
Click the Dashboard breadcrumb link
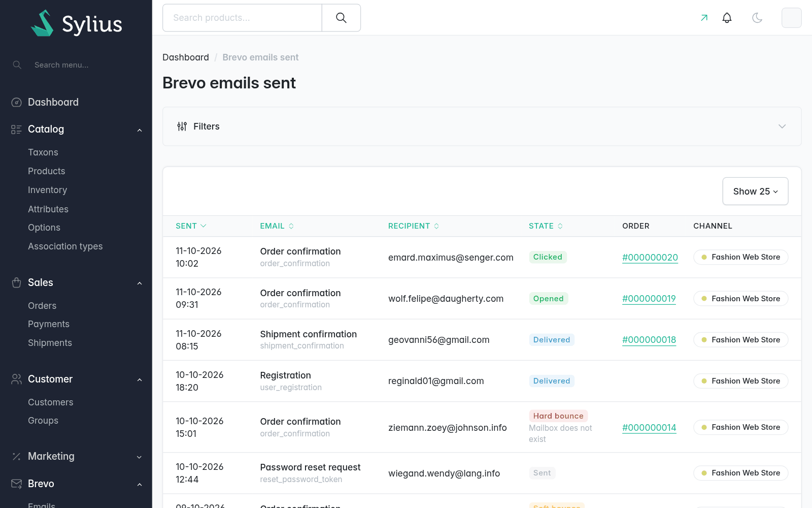click(x=186, y=57)
